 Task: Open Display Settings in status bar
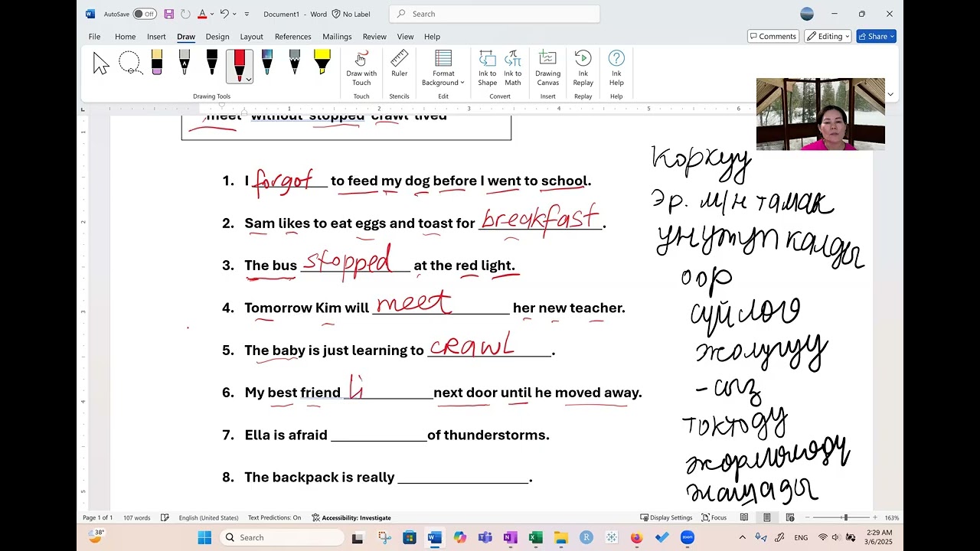pos(666,517)
